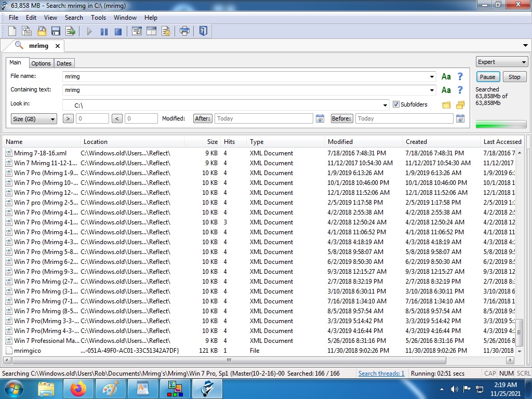
Task: Browse for multiple Look in folders
Action: pyautogui.click(x=460, y=105)
